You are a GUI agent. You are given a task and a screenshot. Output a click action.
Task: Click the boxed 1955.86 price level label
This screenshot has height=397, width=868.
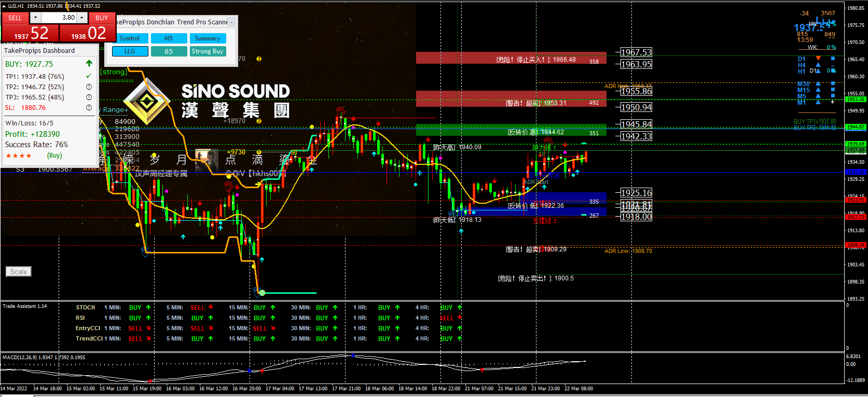click(x=637, y=91)
